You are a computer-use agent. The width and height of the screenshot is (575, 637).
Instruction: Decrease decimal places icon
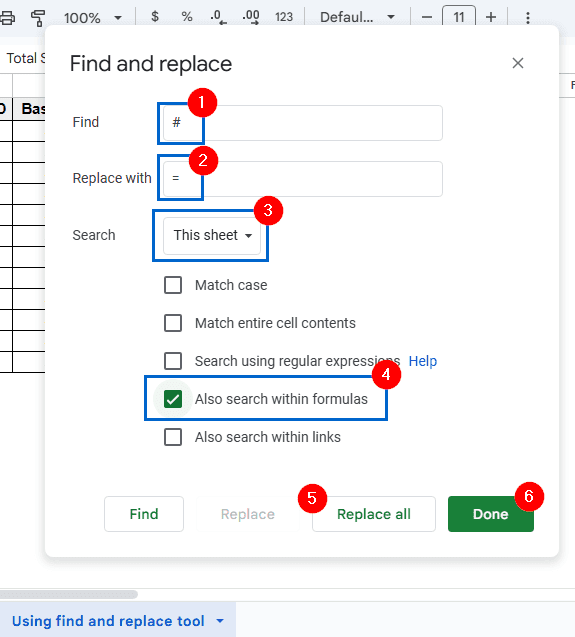click(x=218, y=17)
